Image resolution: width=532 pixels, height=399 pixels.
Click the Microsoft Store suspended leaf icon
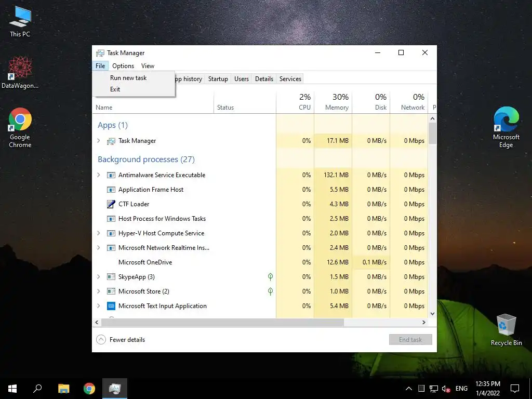[270, 291]
